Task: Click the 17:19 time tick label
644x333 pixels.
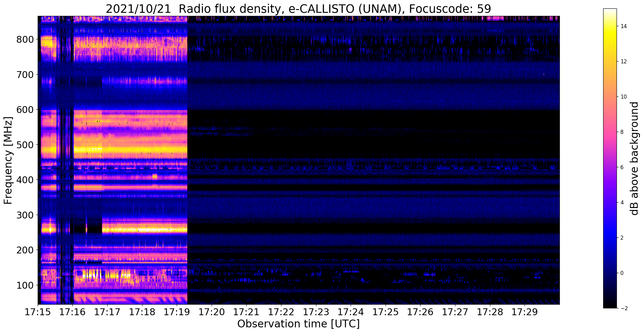Action: [x=177, y=312]
